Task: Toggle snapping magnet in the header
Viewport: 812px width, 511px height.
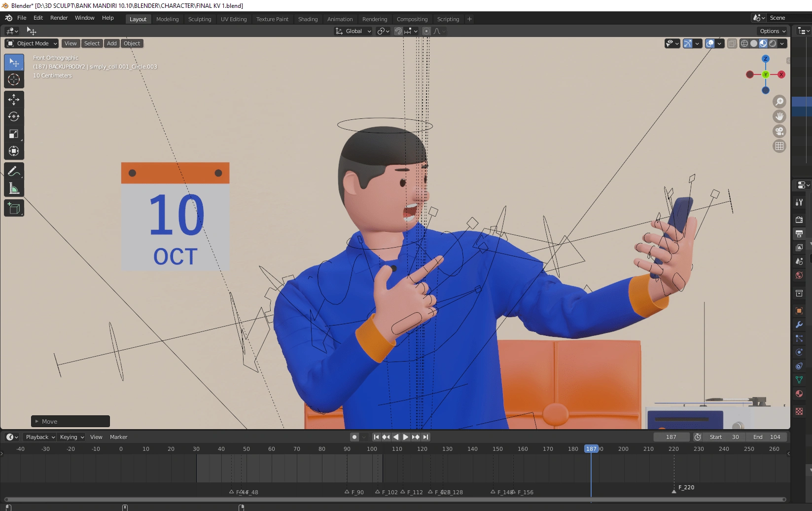Action: click(398, 31)
